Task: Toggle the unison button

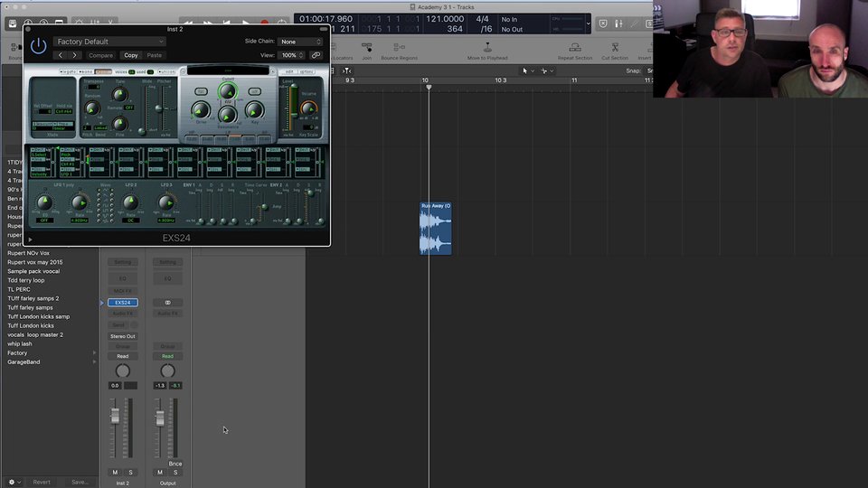Action: click(166, 72)
